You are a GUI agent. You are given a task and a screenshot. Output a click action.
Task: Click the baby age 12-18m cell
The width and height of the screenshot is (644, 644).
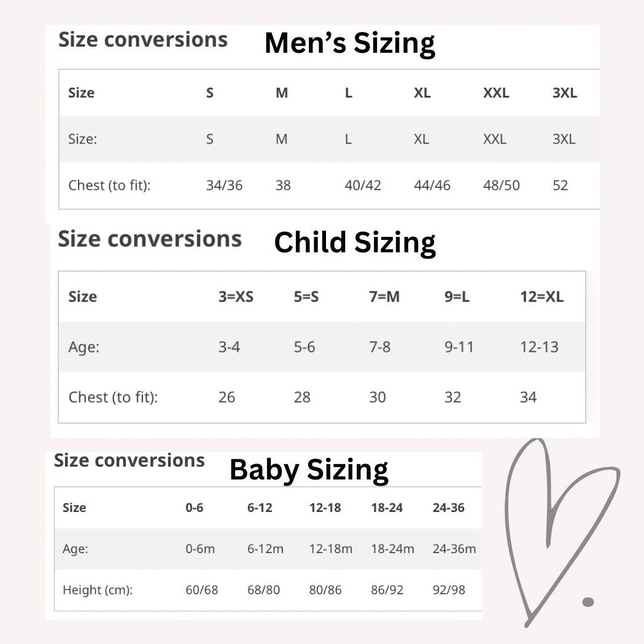click(x=330, y=549)
